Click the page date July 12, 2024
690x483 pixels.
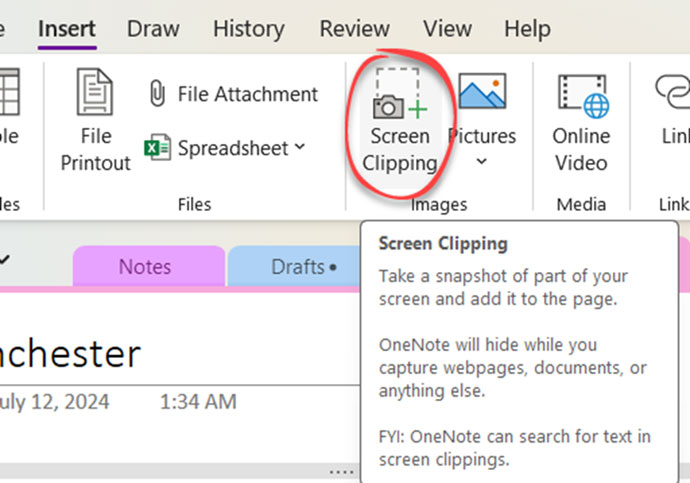click(55, 403)
